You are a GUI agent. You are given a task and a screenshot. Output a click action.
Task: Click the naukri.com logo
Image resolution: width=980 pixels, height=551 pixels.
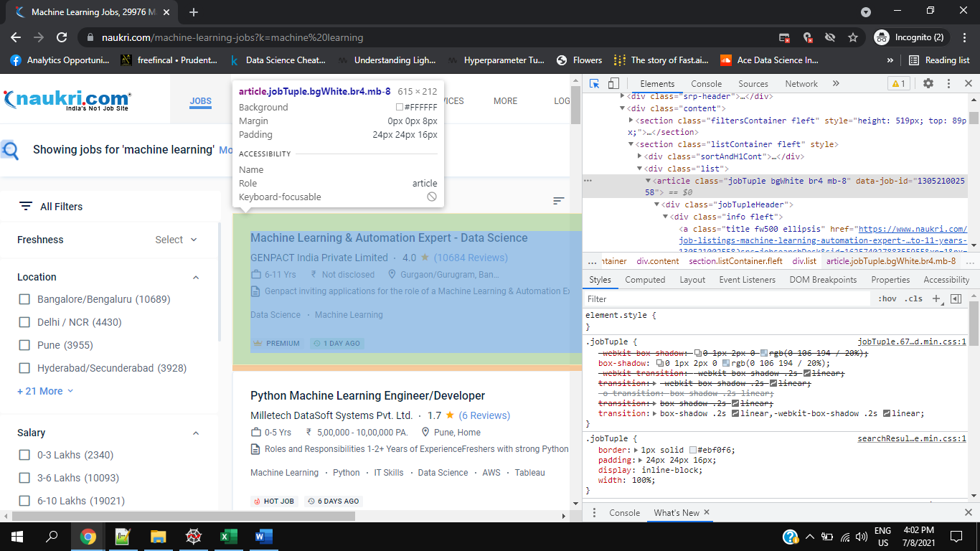67,100
